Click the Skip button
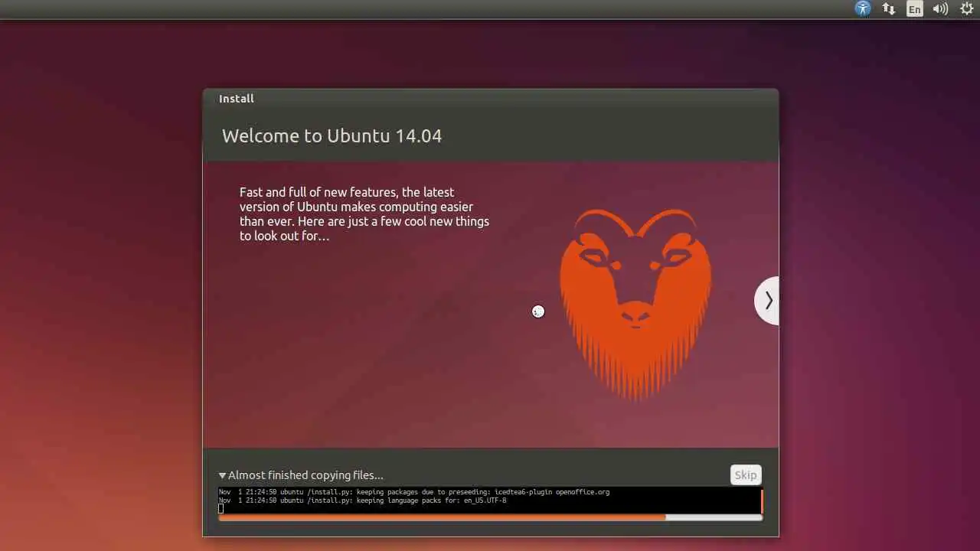980x551 pixels. (x=746, y=474)
